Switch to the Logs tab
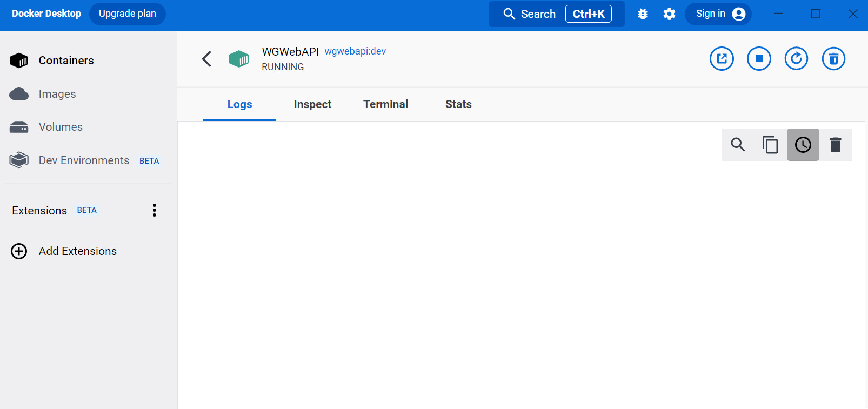The height and width of the screenshot is (409, 868). pyautogui.click(x=239, y=104)
